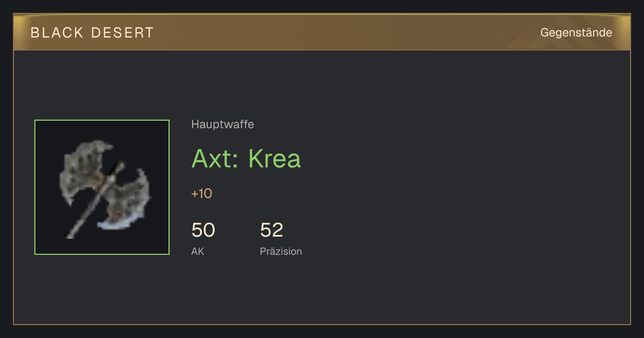The width and height of the screenshot is (644, 338).
Task: Click the gold bottom border of card
Action: pos(322,324)
